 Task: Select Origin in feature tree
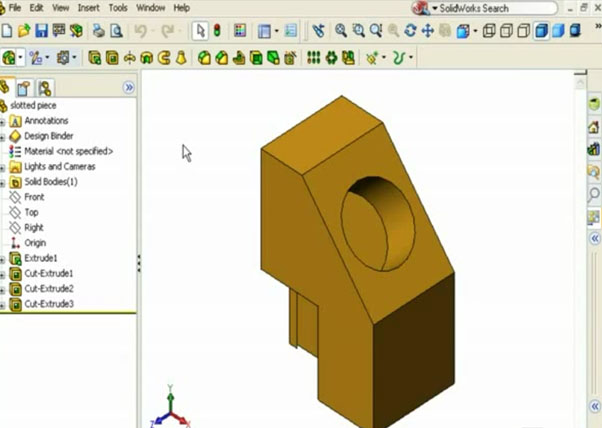click(x=35, y=243)
